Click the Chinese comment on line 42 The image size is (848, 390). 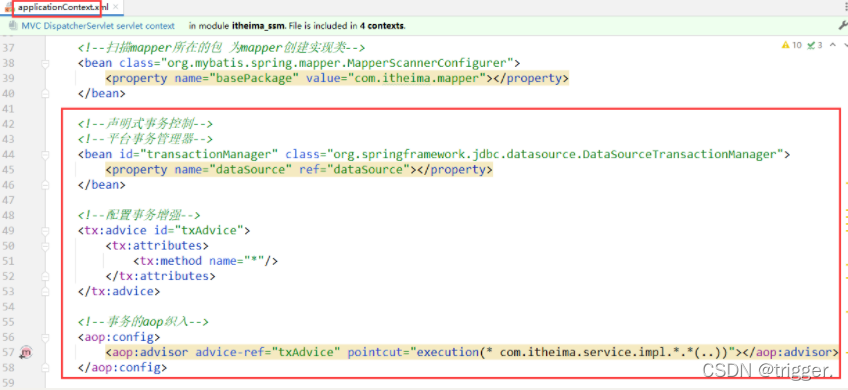145,124
